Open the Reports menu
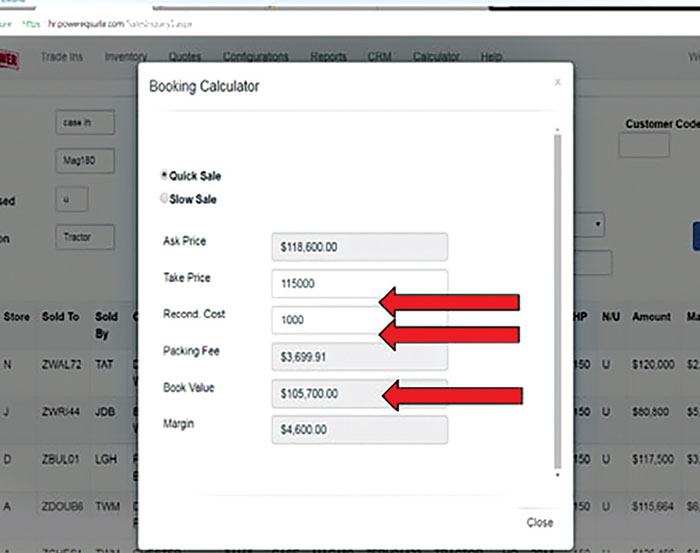This screenshot has width=700, height=553. tap(328, 57)
